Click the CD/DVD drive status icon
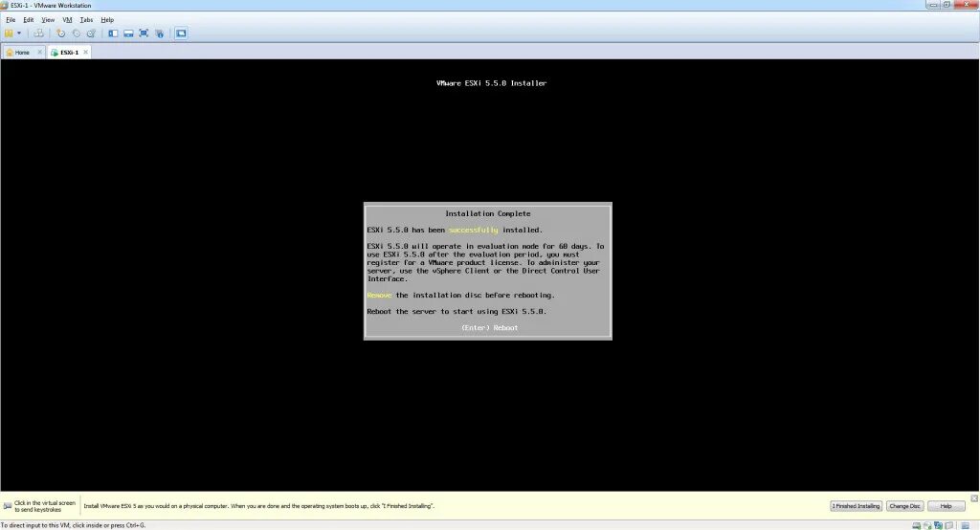 pos(927,525)
